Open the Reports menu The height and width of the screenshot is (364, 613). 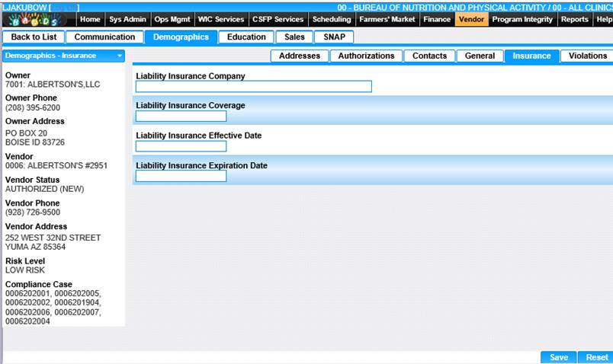coord(575,19)
